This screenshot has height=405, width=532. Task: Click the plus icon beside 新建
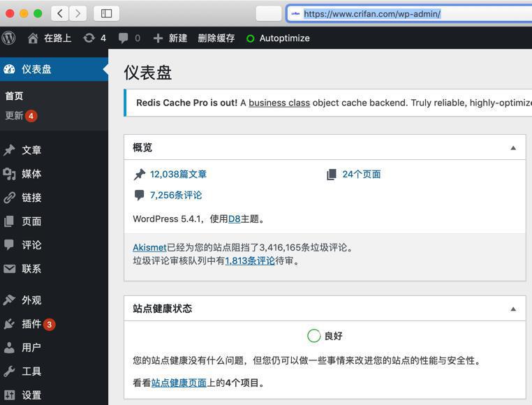coord(158,38)
